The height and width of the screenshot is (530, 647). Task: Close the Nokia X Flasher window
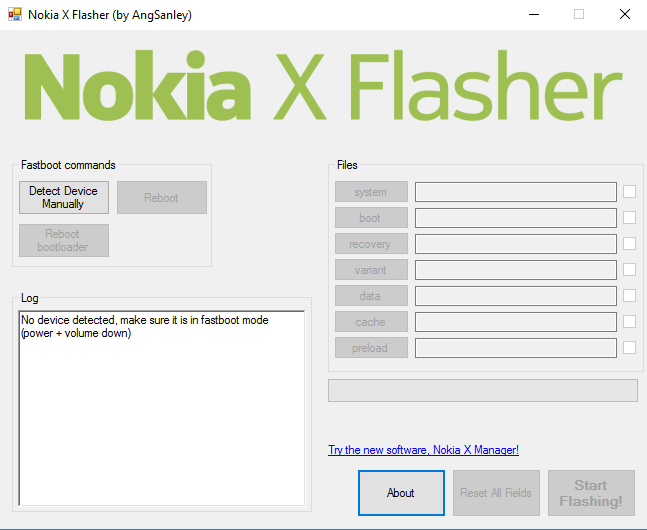click(x=625, y=14)
